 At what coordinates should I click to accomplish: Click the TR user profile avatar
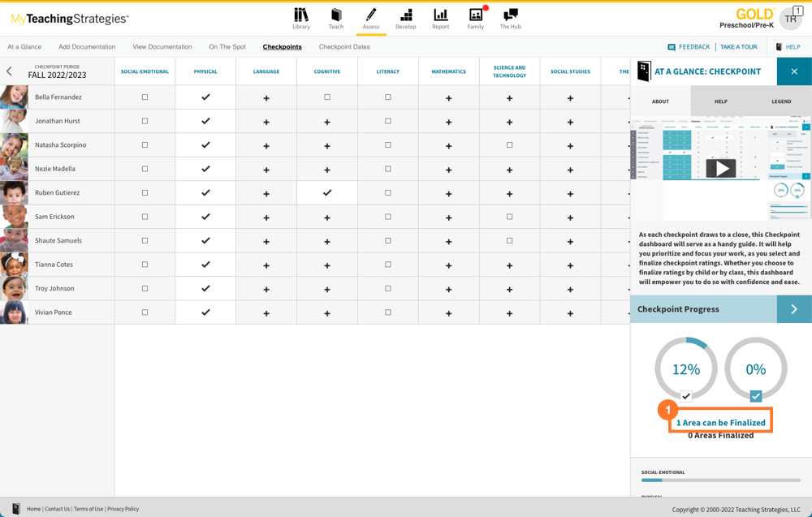789,19
